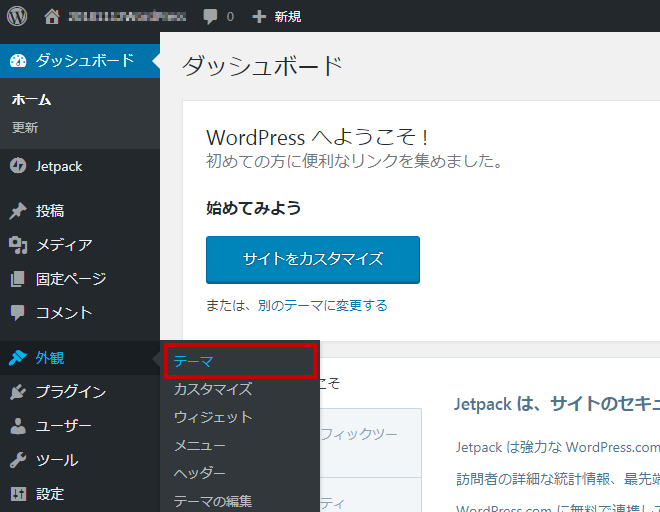660x512 pixels.
Task: Click the media icon beside メディア
Action: point(17,245)
